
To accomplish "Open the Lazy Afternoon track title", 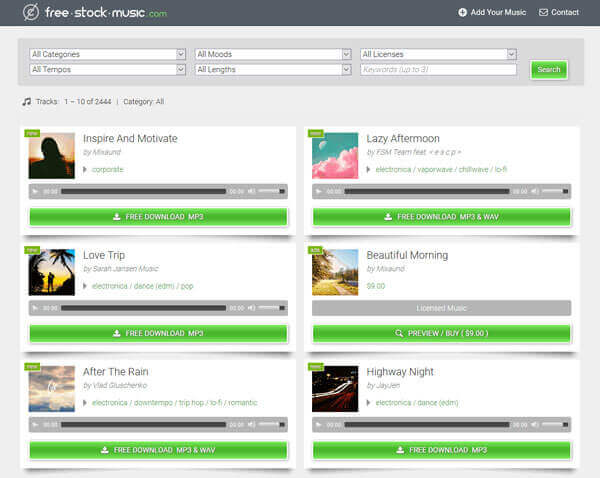I will click(x=403, y=139).
